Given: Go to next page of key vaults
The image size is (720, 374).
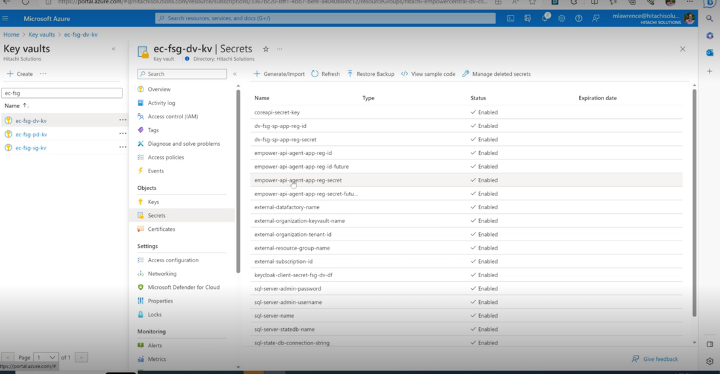Looking at the screenshot, I should (81, 357).
